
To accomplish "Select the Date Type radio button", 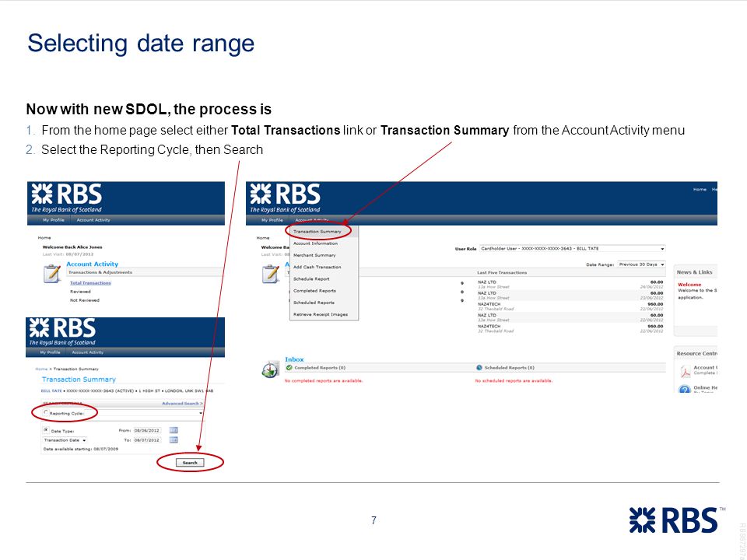I will point(46,430).
